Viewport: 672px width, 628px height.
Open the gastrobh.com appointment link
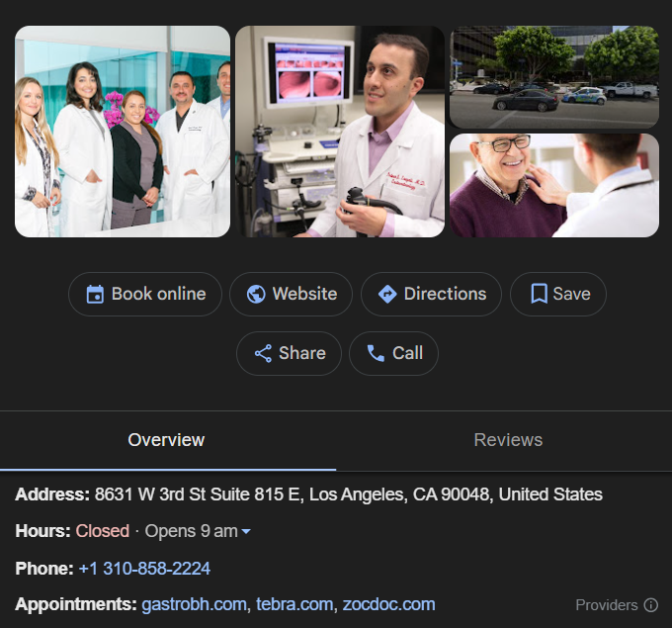[x=194, y=604]
